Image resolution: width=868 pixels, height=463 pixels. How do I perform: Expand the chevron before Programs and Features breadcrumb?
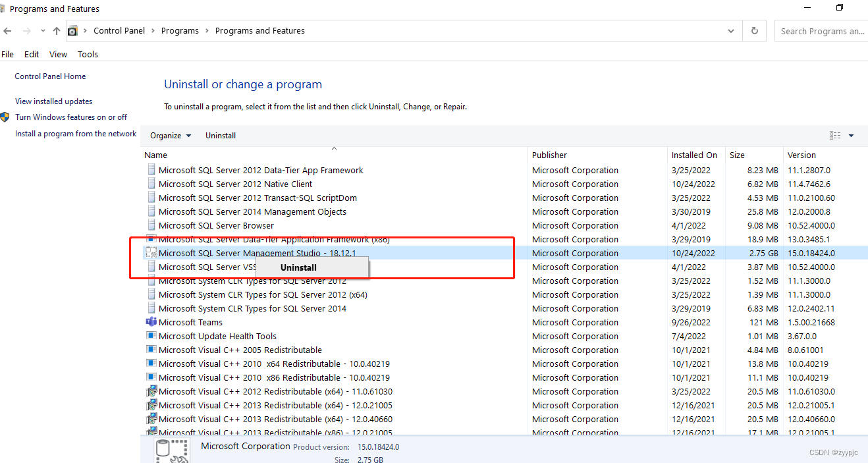(x=207, y=31)
